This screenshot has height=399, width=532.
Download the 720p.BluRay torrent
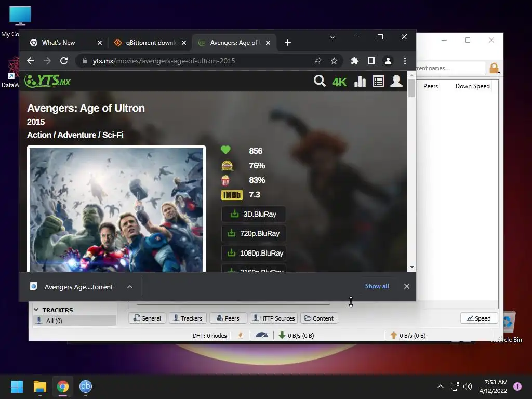point(254,233)
